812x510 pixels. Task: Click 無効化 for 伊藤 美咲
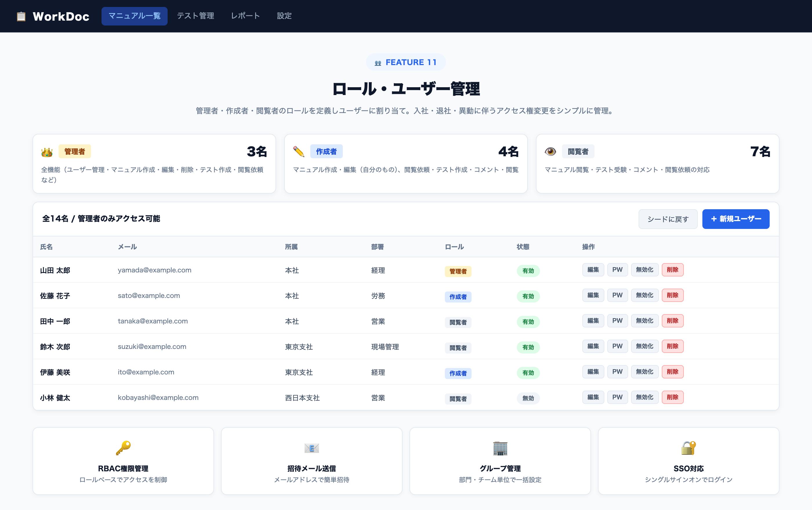pos(644,372)
